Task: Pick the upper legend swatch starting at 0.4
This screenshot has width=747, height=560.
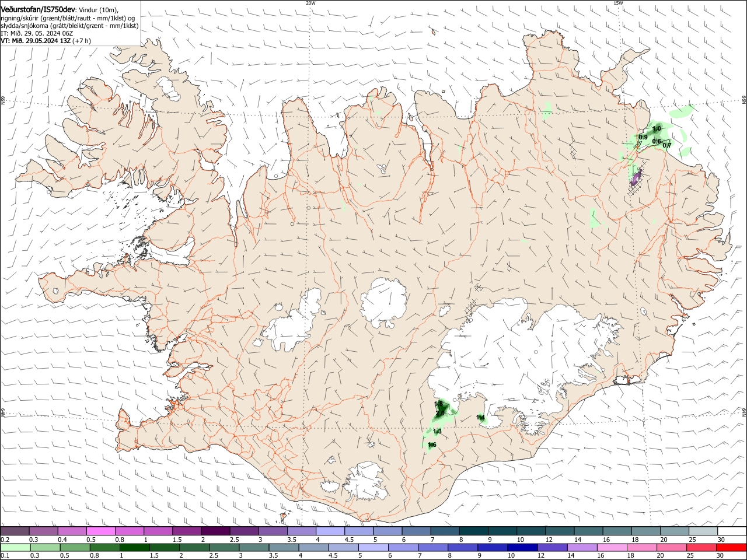Action: (x=72, y=531)
